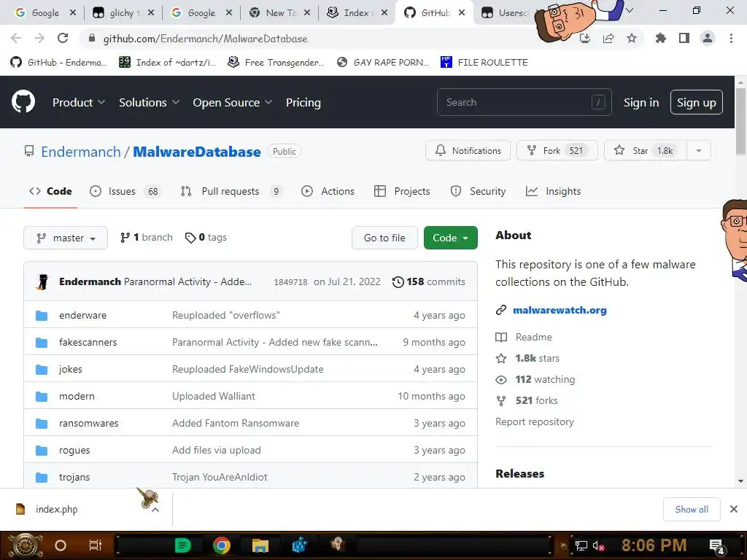Click the address bar URL
747x560 pixels.
(x=205, y=39)
